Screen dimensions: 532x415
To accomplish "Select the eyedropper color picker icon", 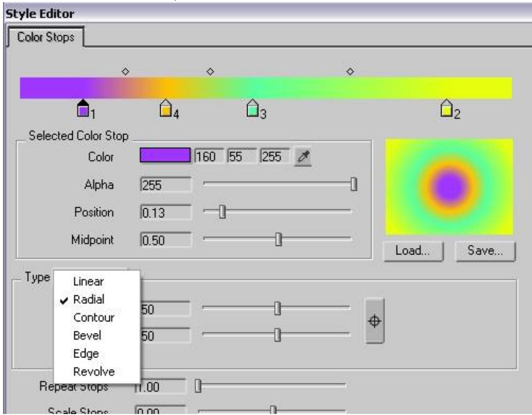I will pyautogui.click(x=303, y=156).
